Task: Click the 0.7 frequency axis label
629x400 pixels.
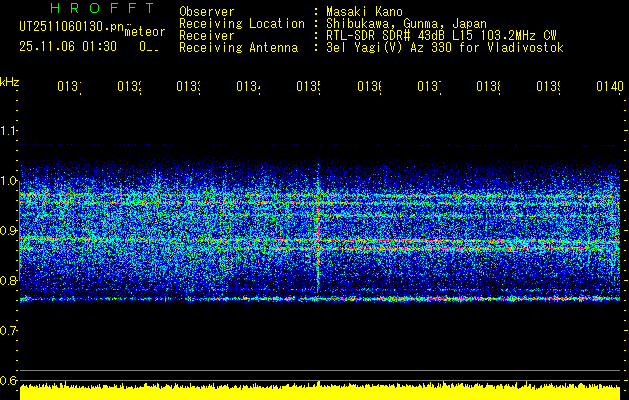Action: pyautogui.click(x=9, y=331)
